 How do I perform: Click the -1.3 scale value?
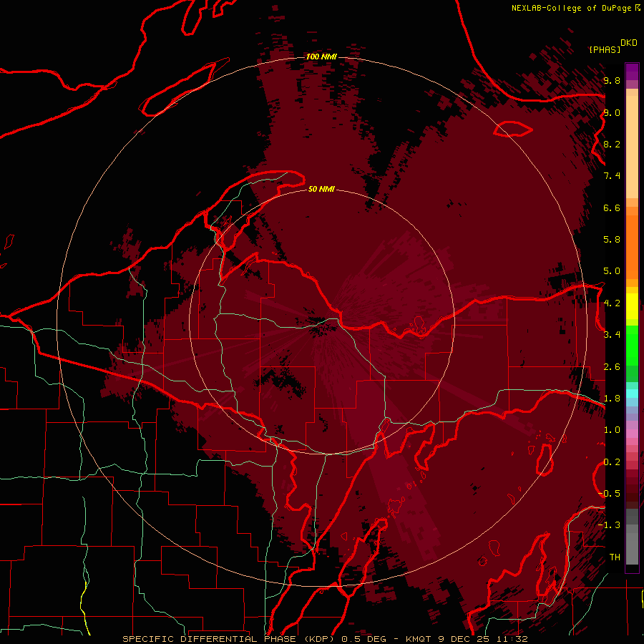(x=609, y=525)
